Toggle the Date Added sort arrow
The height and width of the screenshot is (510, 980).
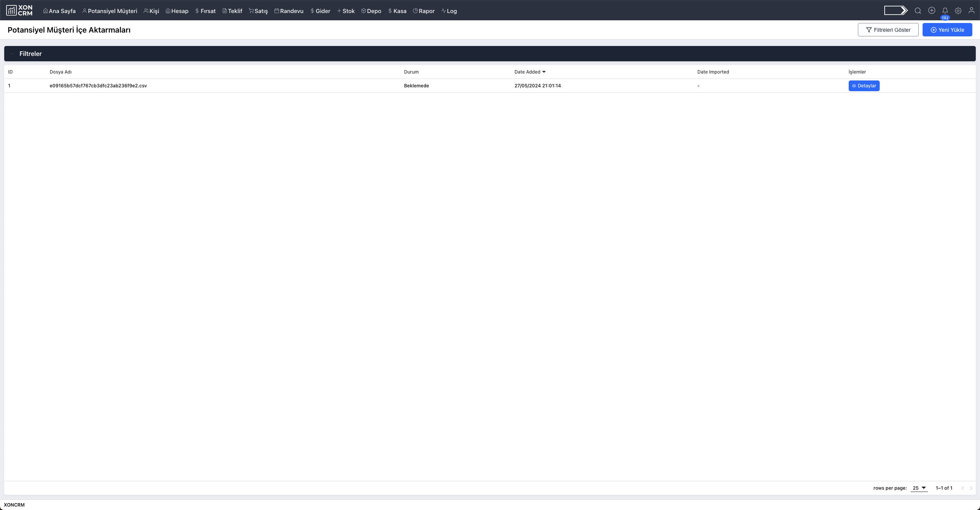point(544,72)
